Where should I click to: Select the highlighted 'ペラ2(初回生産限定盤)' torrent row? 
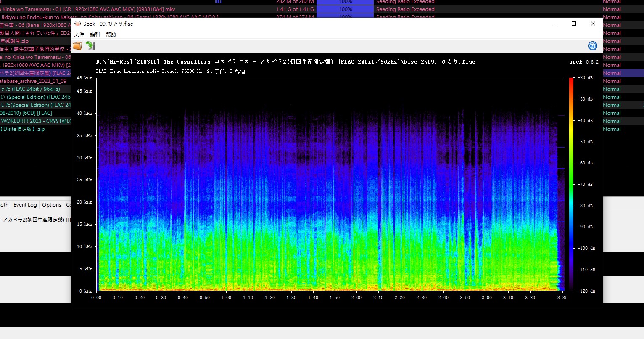35,73
